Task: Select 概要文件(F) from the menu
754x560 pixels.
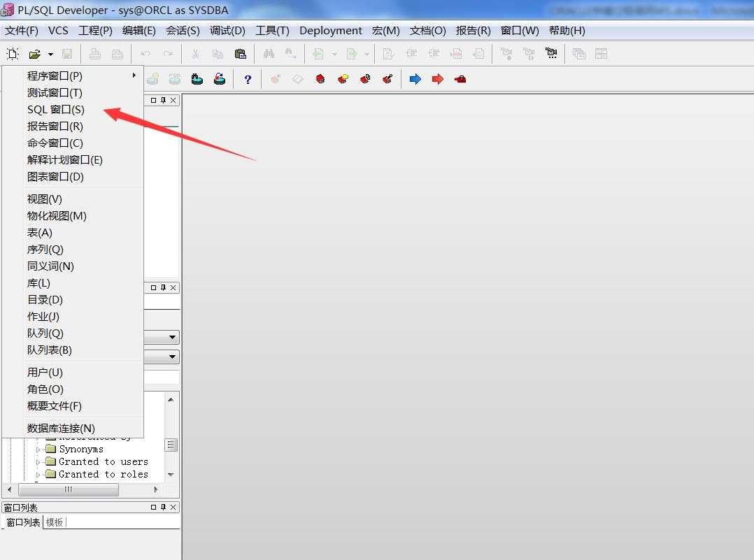Action: tap(73, 406)
